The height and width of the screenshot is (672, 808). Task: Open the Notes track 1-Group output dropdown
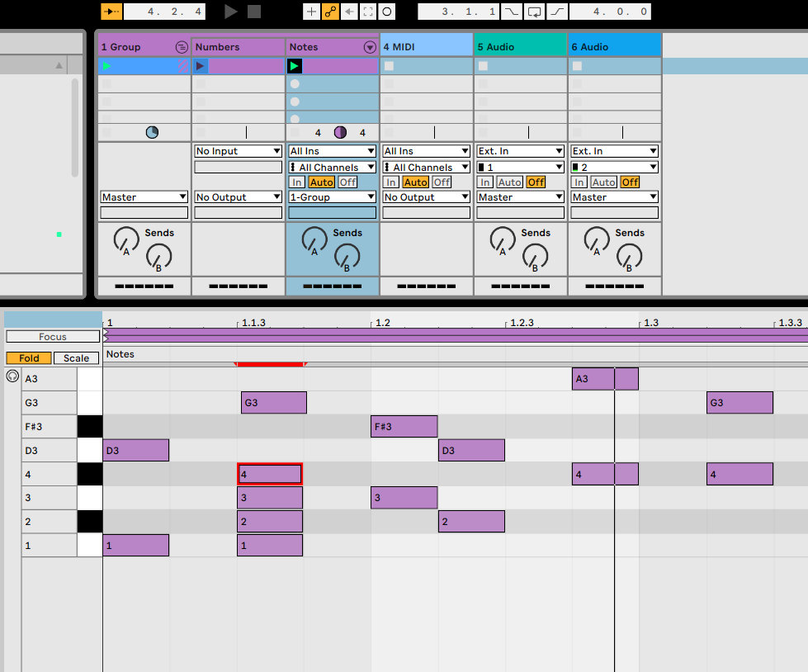click(333, 196)
